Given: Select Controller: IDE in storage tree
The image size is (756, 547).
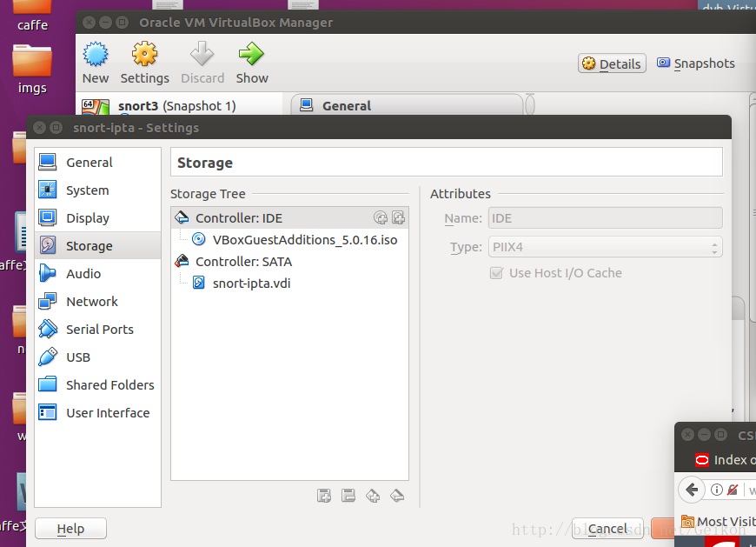Looking at the screenshot, I should coord(289,218).
